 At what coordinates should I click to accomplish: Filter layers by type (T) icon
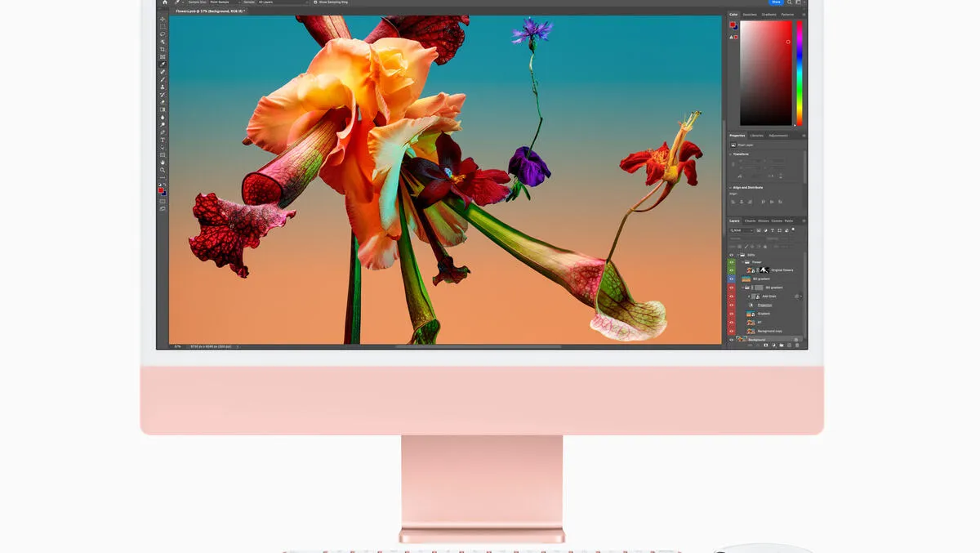coord(773,230)
